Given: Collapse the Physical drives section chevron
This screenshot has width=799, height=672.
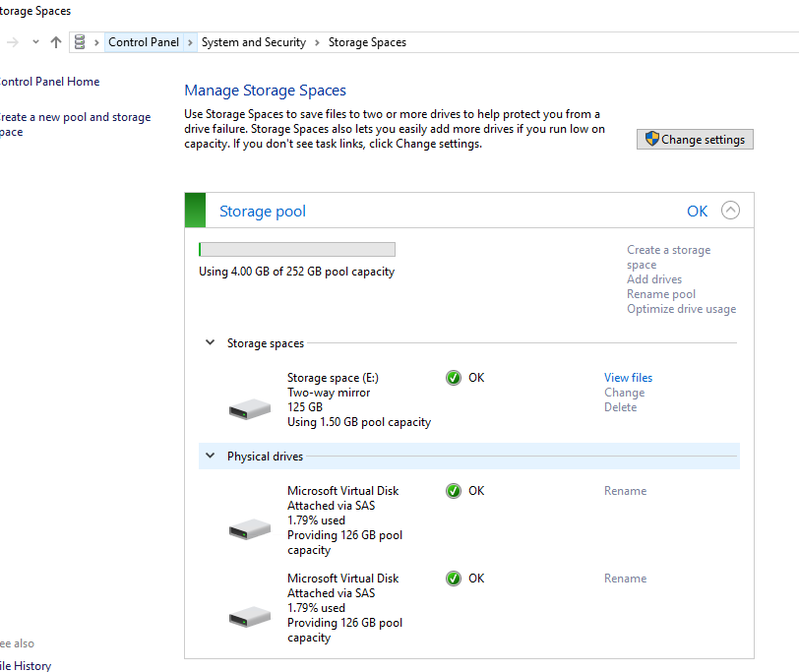Looking at the screenshot, I should [x=210, y=456].
